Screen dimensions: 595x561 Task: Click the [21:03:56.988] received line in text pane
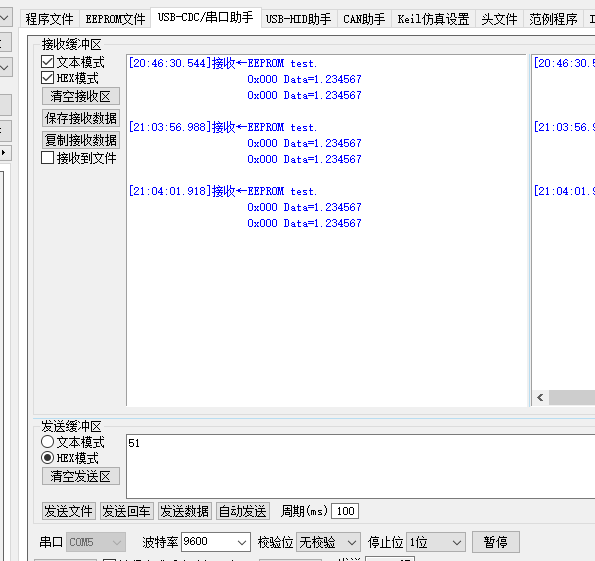[223, 127]
